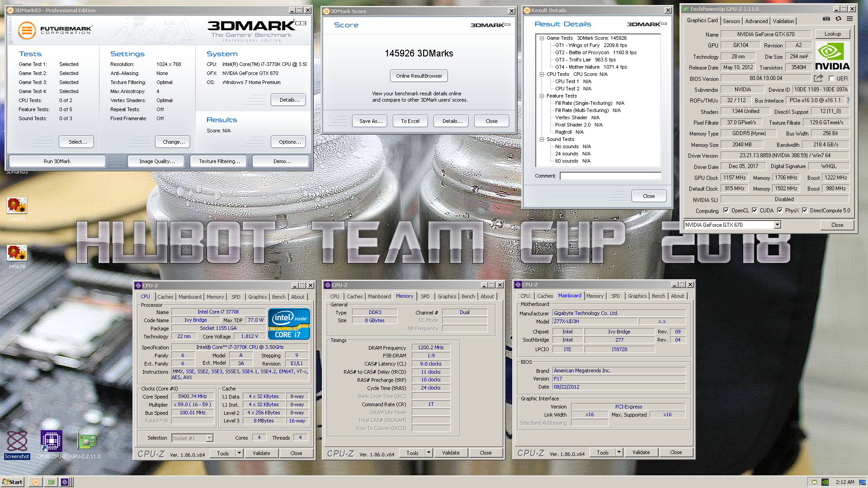Select GT1 - Wings of Fury result row
Screen dimensions: 868x488
[591, 45]
